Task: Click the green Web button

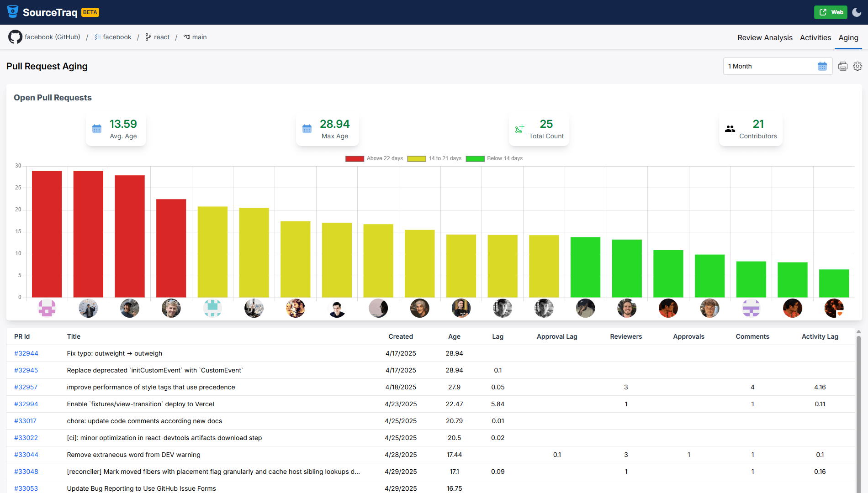Action: [831, 12]
